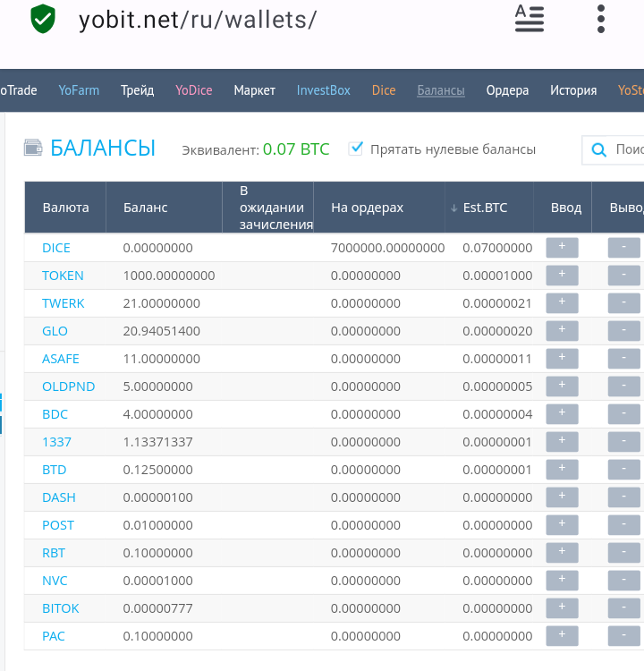Click the minus withdraw button for TOKEN

pos(624,276)
